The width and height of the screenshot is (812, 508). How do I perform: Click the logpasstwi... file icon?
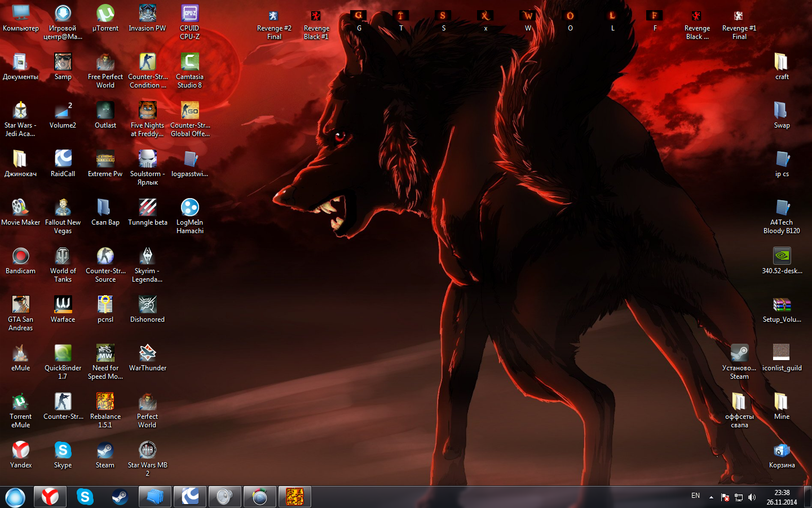[x=190, y=164]
